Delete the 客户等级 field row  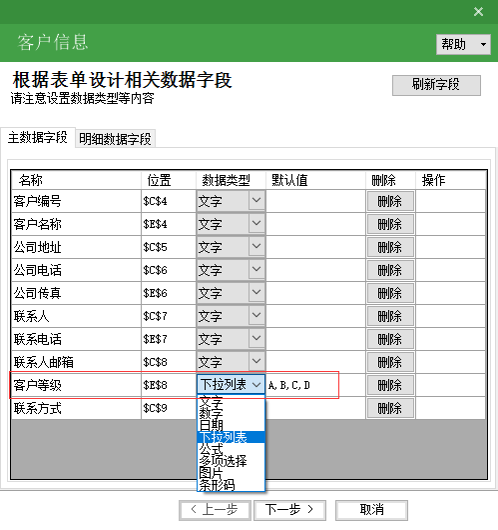(390, 385)
